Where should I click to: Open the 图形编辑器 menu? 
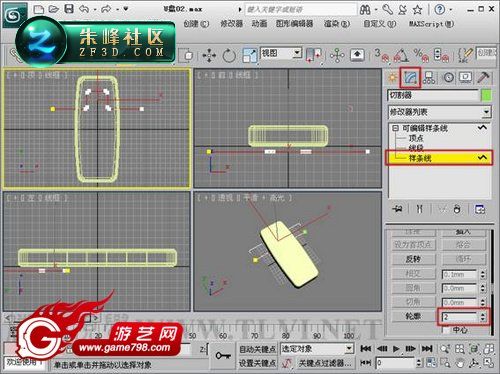pos(295,24)
